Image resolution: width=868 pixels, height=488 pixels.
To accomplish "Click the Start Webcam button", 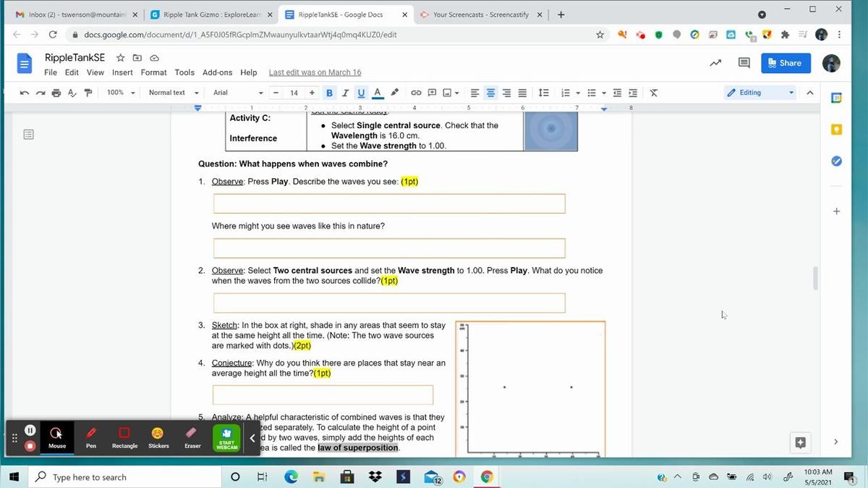I will pyautogui.click(x=226, y=439).
